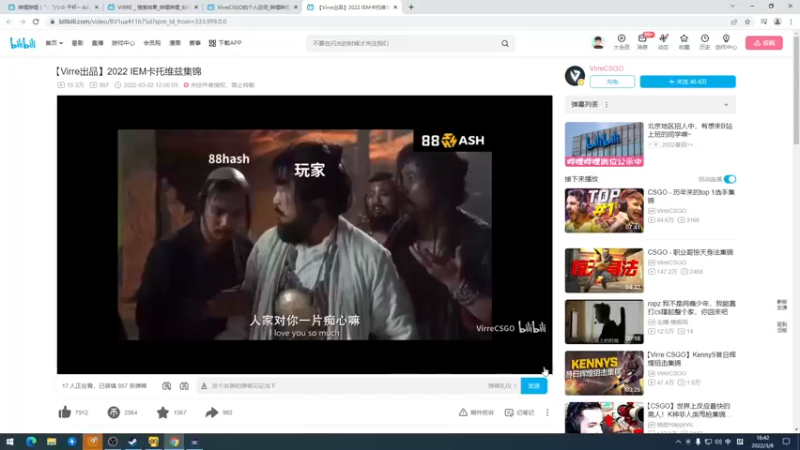
Task: Send danmaku with the blue 发送 button
Action: (x=534, y=386)
